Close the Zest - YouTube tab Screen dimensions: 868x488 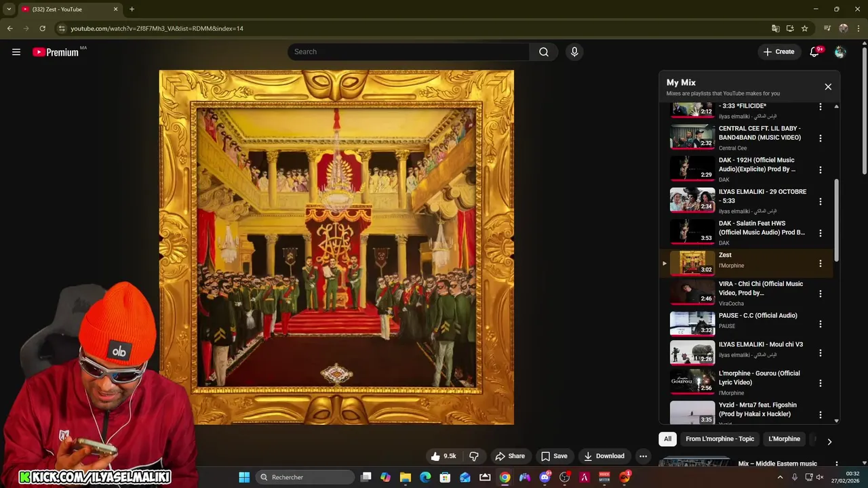[x=115, y=9]
